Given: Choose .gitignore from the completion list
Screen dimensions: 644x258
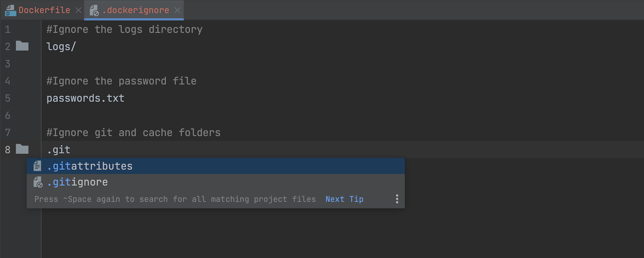Looking at the screenshot, I should (x=216, y=182).
